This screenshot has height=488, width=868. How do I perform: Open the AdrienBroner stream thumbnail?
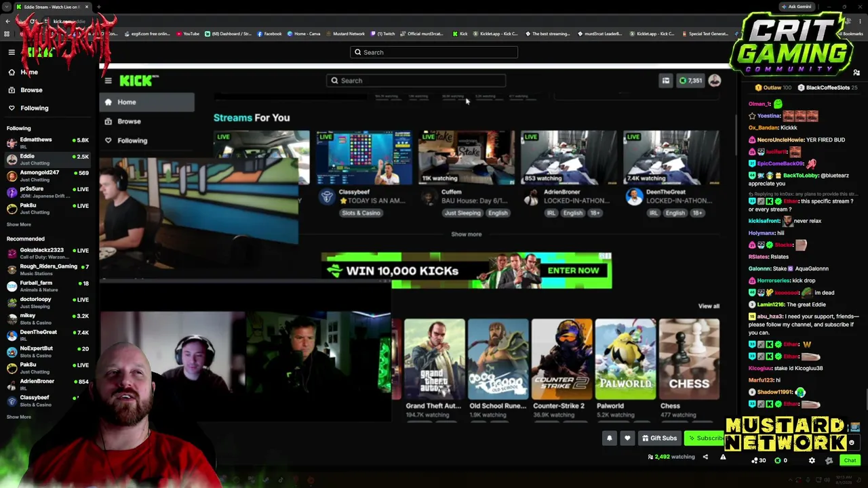click(569, 157)
